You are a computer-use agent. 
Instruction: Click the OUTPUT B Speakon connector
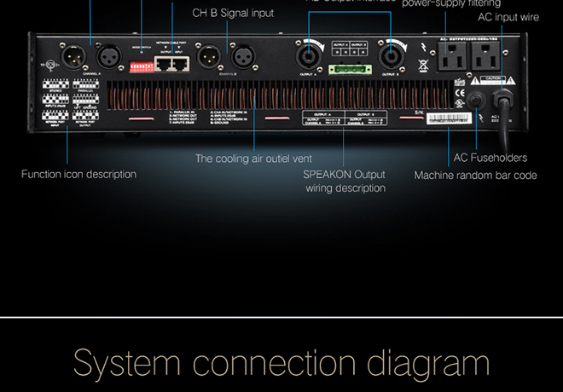pyautogui.click(x=391, y=56)
